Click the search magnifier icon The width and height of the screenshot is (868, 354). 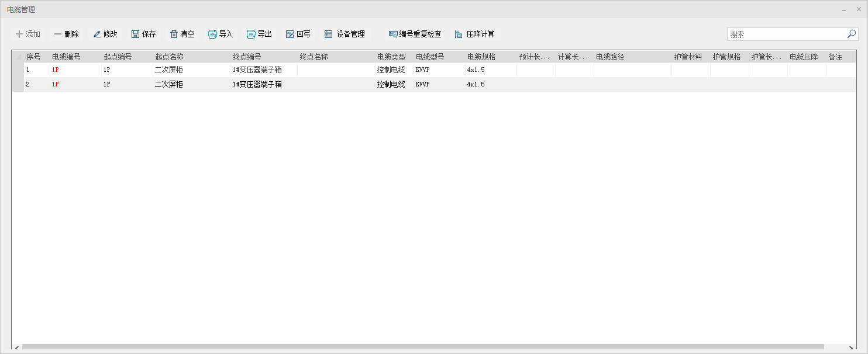tap(852, 34)
